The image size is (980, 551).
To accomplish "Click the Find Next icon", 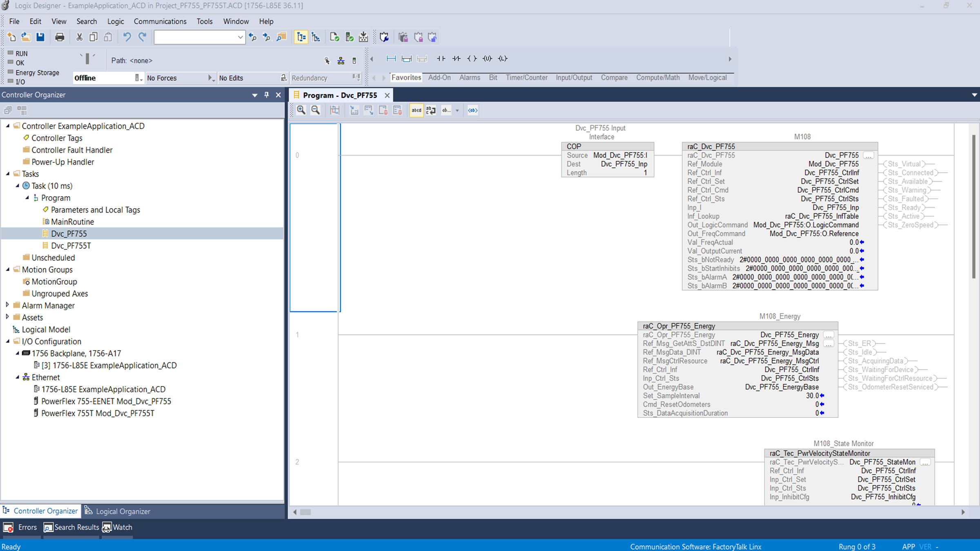I will pos(267,37).
